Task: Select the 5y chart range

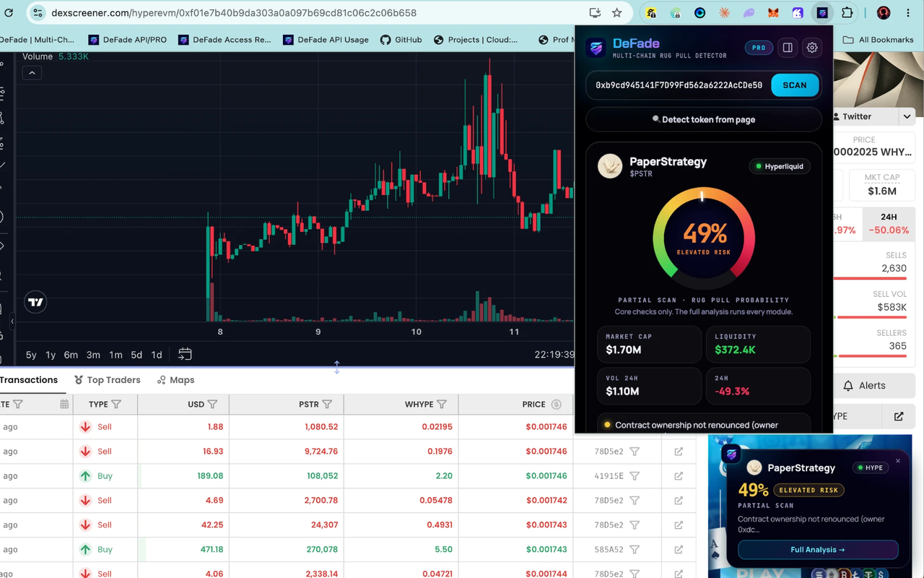Action: [31, 355]
